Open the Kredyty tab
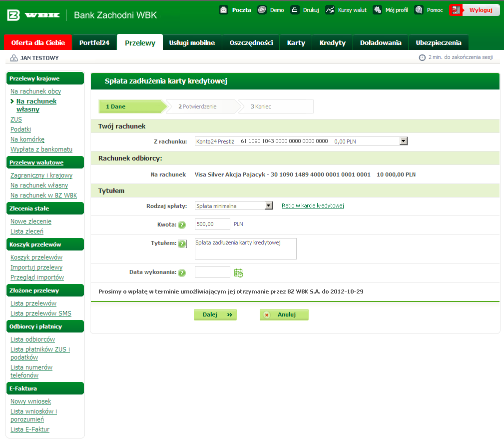The height and width of the screenshot is (441, 504). pos(332,42)
